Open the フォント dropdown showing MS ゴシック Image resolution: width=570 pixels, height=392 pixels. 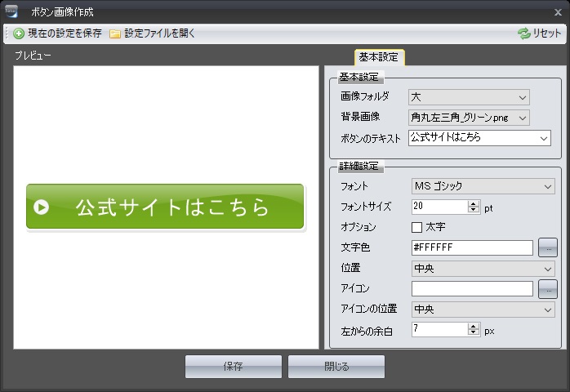(x=483, y=187)
